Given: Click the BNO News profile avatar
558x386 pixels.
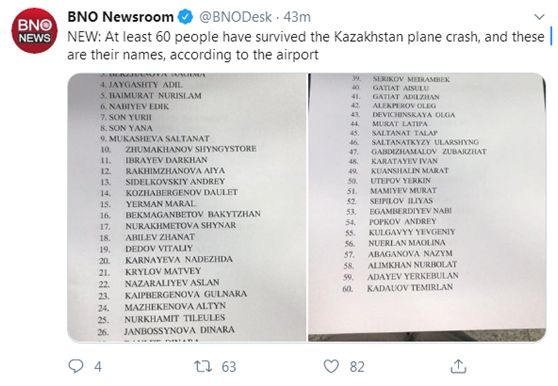Looking at the screenshot, I should pos(35,31).
